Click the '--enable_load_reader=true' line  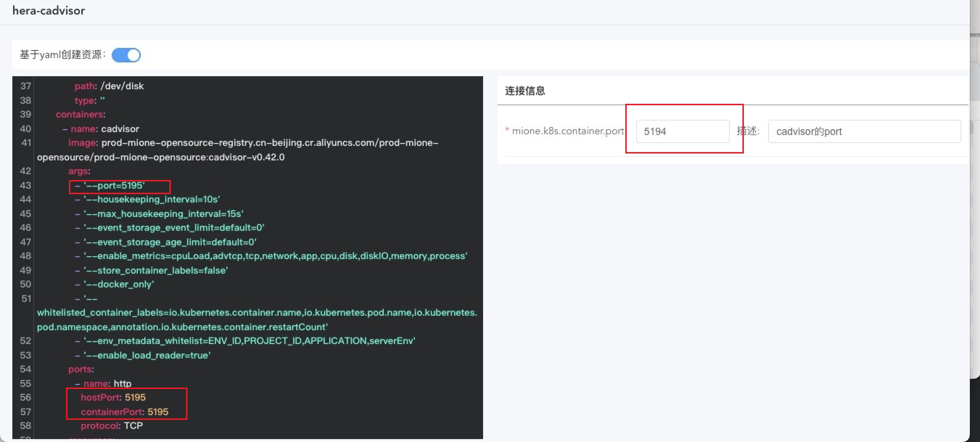pyautogui.click(x=143, y=355)
